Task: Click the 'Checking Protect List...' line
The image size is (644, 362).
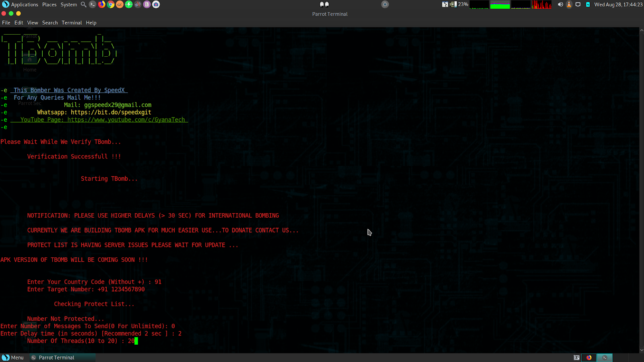Action: tap(94, 304)
